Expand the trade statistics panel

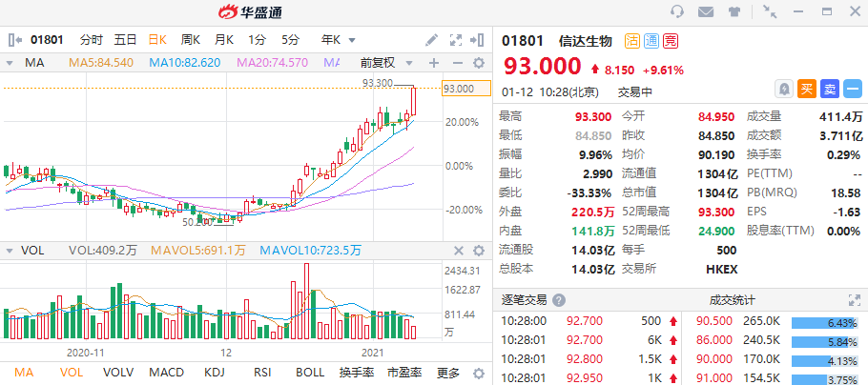tap(855, 300)
